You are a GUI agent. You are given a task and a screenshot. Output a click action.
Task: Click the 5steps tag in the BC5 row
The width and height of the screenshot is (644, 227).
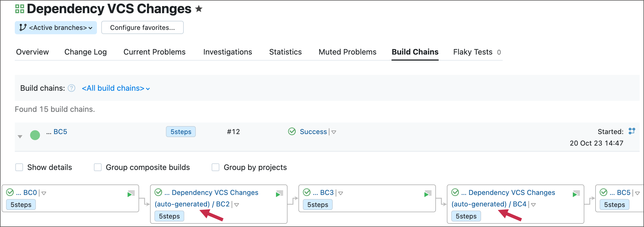181,132
